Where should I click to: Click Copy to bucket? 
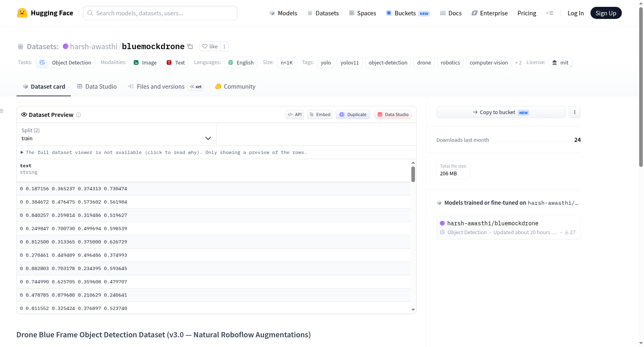tap(501, 112)
